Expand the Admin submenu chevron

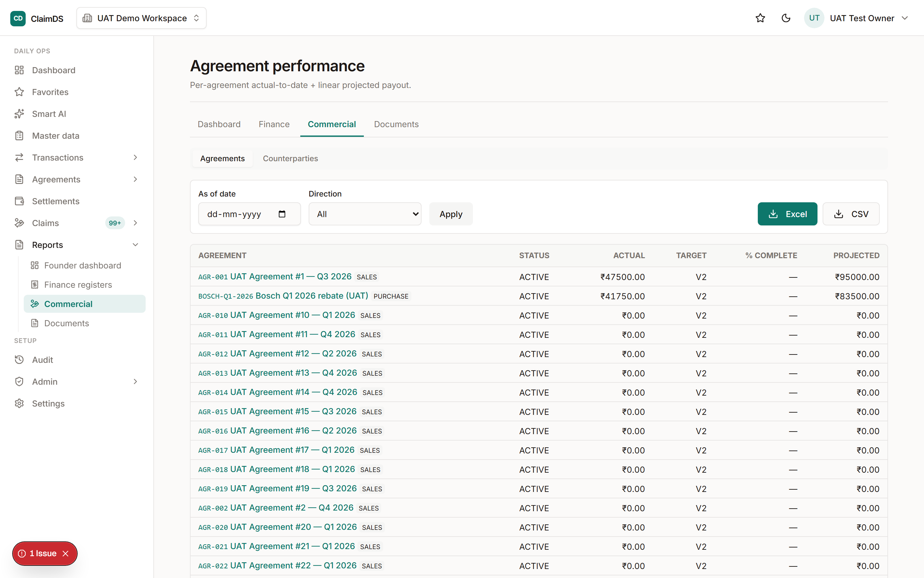135,381
